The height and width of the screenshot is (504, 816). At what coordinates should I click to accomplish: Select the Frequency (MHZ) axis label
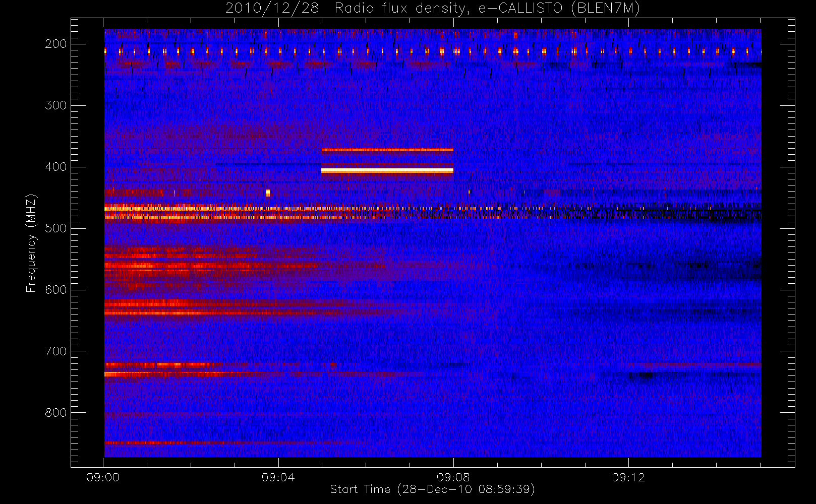pos(31,243)
